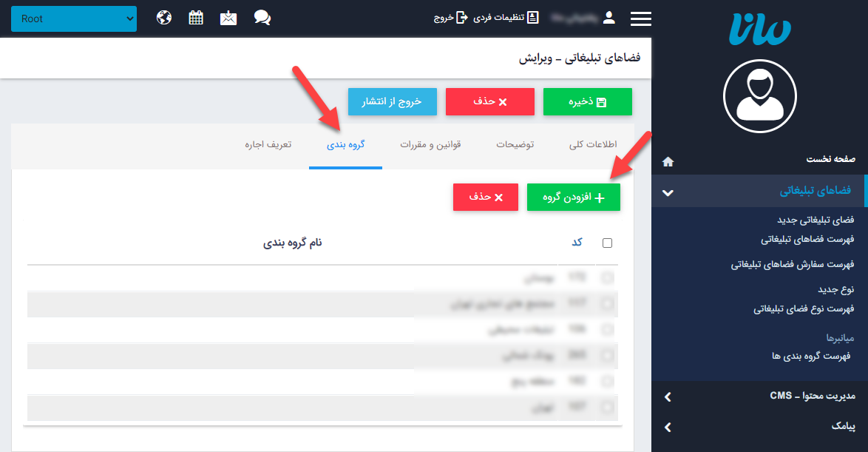Viewport: 868px width, 452px height.
Task: Click the افزودن گروه green button
Action: point(573,197)
